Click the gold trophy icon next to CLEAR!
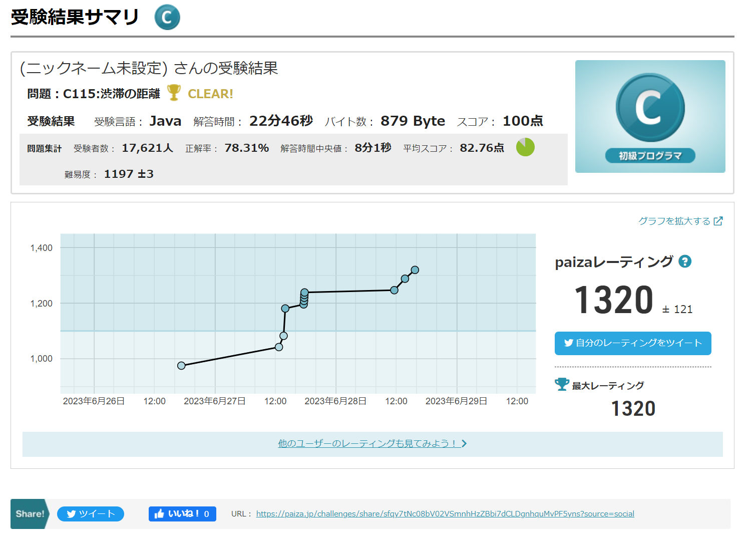Screen dimensions: 756x540 coord(174,93)
